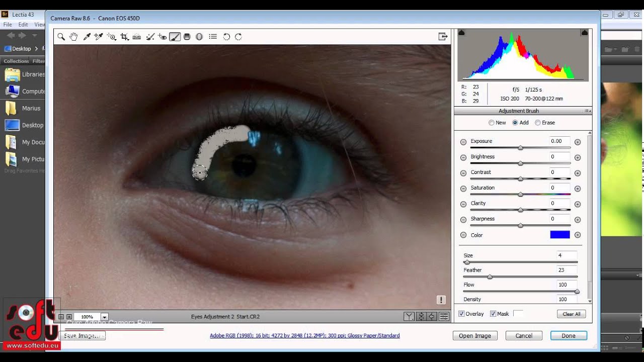This screenshot has height=362, width=644.
Task: Click the Exposure value field
Action: coord(560,141)
